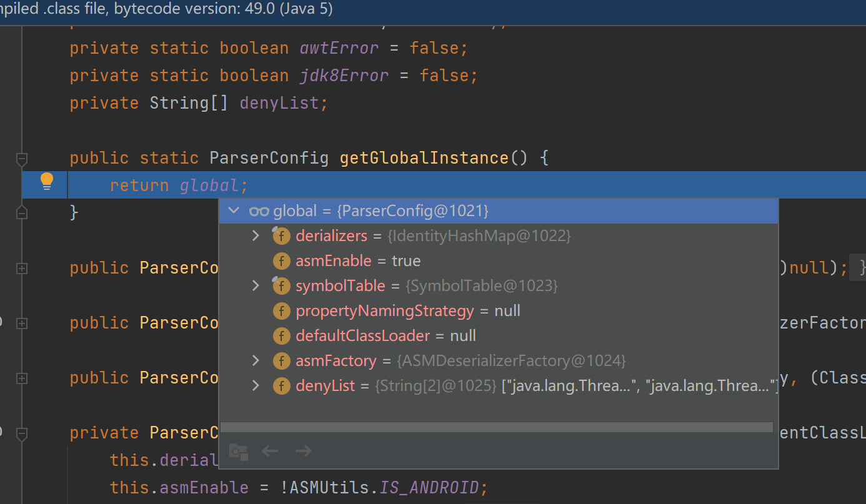Viewport: 866px width, 504px height.
Task: Click the forward arrow in the popup toolbar
Action: pyautogui.click(x=303, y=451)
